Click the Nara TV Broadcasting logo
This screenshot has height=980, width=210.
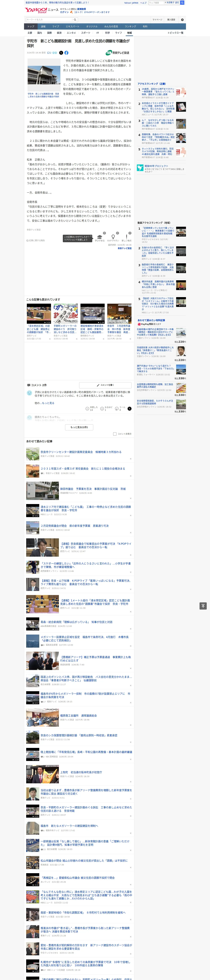117,53
